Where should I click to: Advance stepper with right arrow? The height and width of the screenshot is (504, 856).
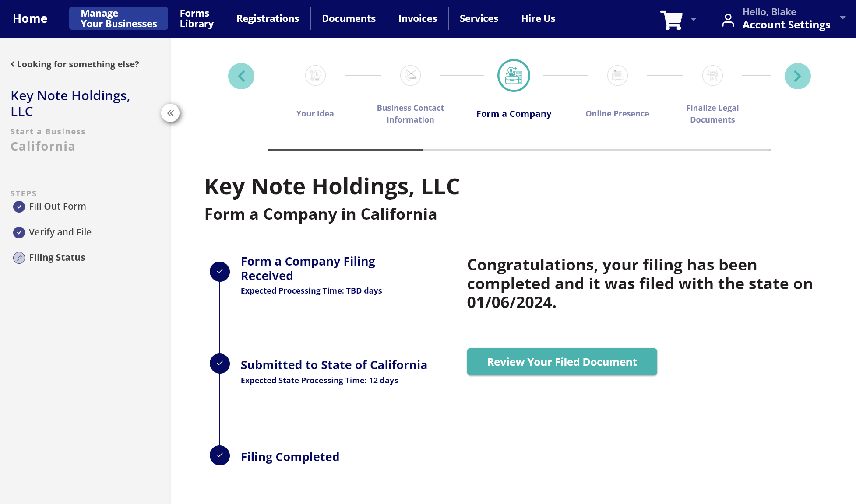click(x=797, y=76)
